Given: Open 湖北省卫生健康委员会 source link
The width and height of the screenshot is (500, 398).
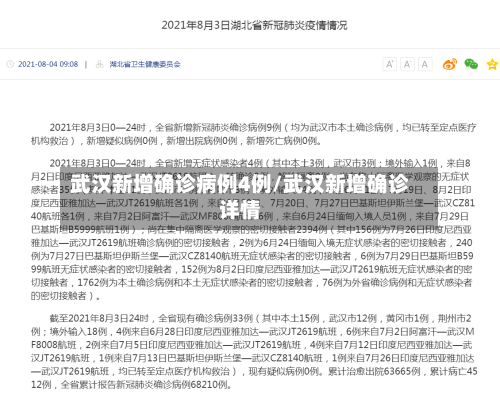Looking at the screenshot, I should tap(145, 64).
